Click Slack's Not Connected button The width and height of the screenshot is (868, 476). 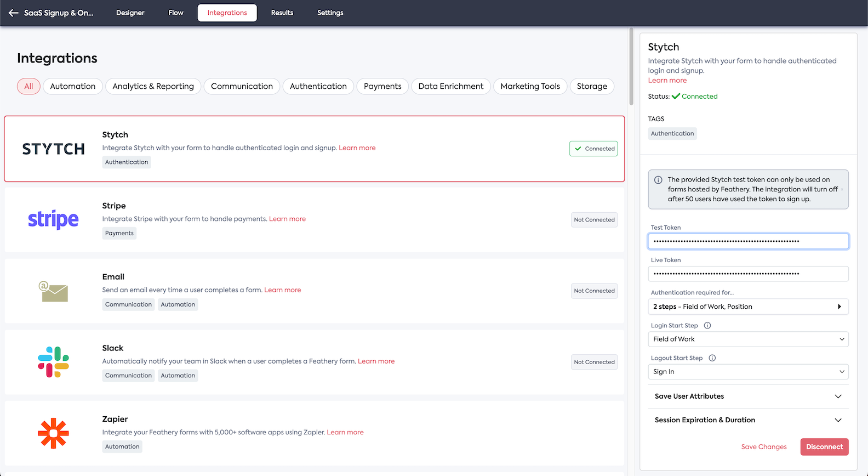tap(595, 362)
